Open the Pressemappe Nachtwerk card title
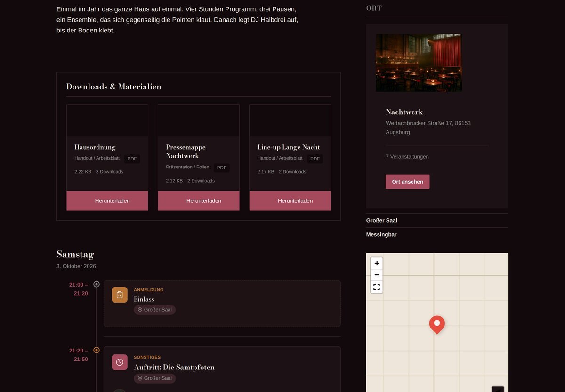This screenshot has height=392, width=565. (x=186, y=152)
